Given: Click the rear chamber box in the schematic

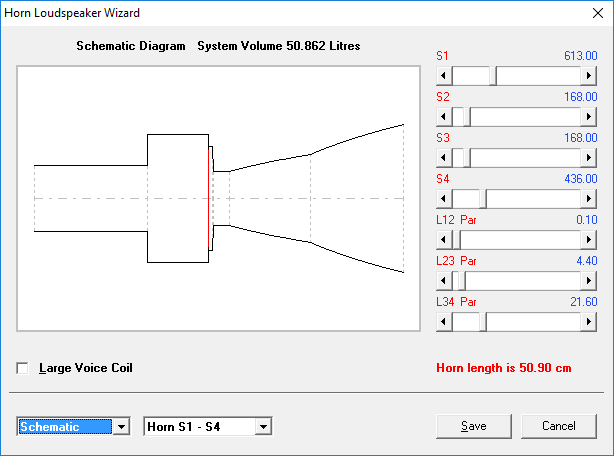Looking at the screenshot, I should pyautogui.click(x=178, y=198).
